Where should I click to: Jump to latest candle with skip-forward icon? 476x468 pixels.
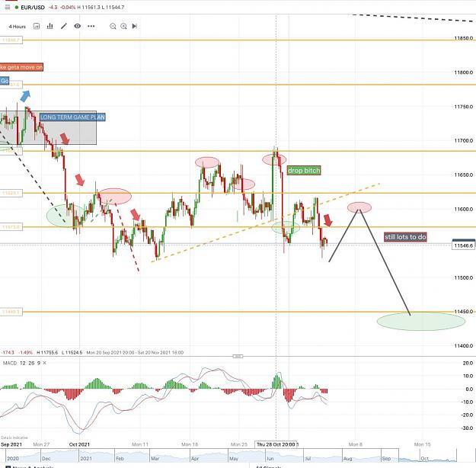(x=135, y=26)
